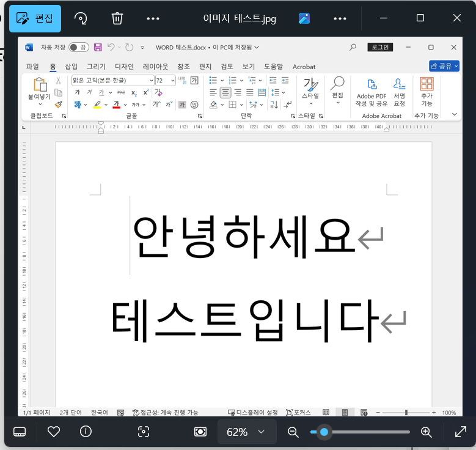Toggle favorite with the heart icon
Screen dimensions: 476x450
coord(54,432)
